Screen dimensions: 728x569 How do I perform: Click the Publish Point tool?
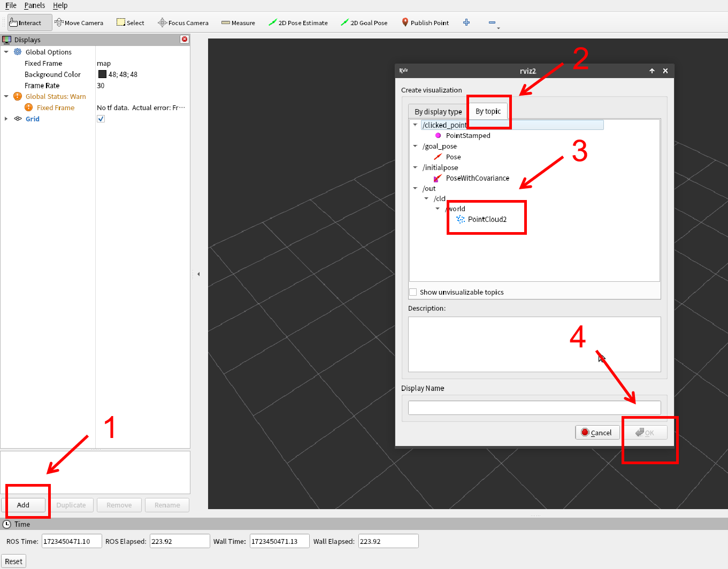point(425,23)
